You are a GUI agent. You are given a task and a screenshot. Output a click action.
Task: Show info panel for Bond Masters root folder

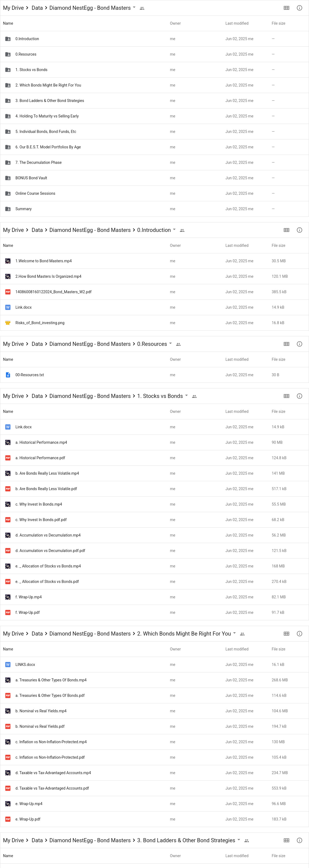point(299,8)
